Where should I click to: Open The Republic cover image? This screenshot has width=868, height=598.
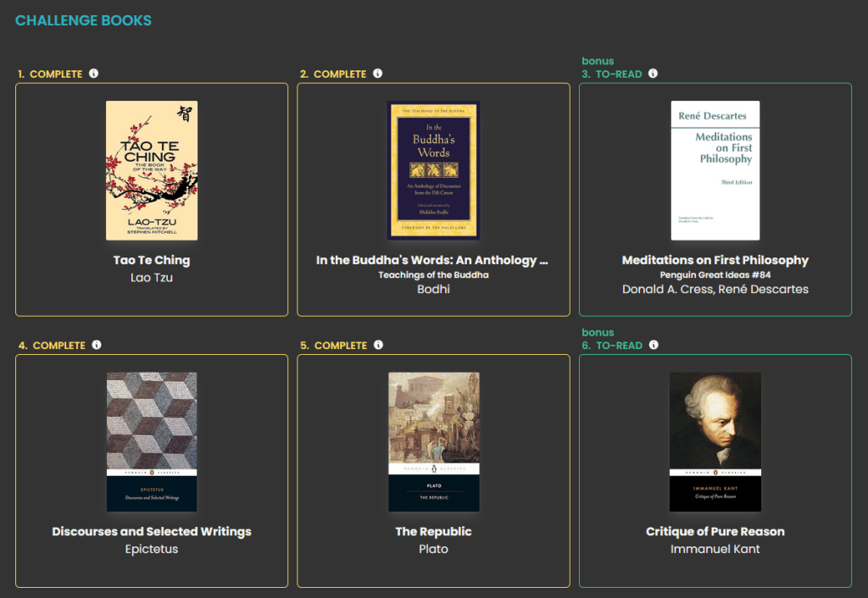(x=433, y=441)
